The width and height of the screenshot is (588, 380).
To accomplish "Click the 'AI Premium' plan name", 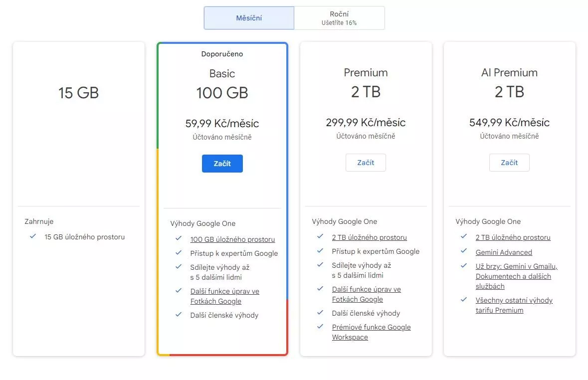I will tap(509, 72).
